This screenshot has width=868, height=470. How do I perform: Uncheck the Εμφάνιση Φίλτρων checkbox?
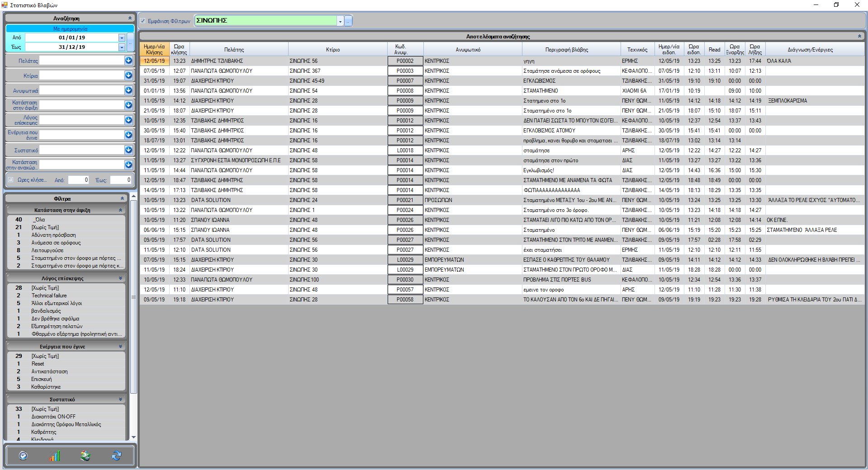point(143,21)
